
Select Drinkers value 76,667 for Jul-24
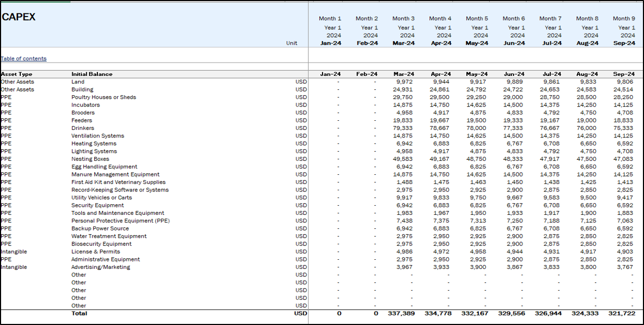click(551, 128)
